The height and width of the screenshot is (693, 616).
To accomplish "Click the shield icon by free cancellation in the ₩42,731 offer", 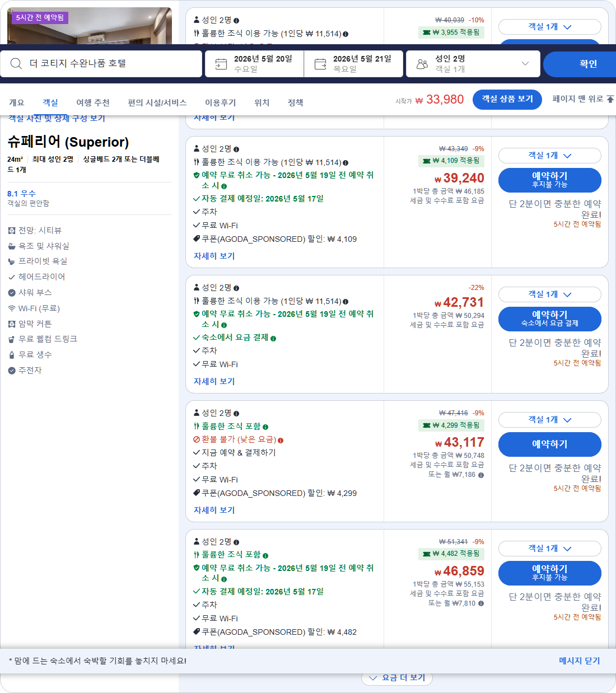I will tap(197, 314).
